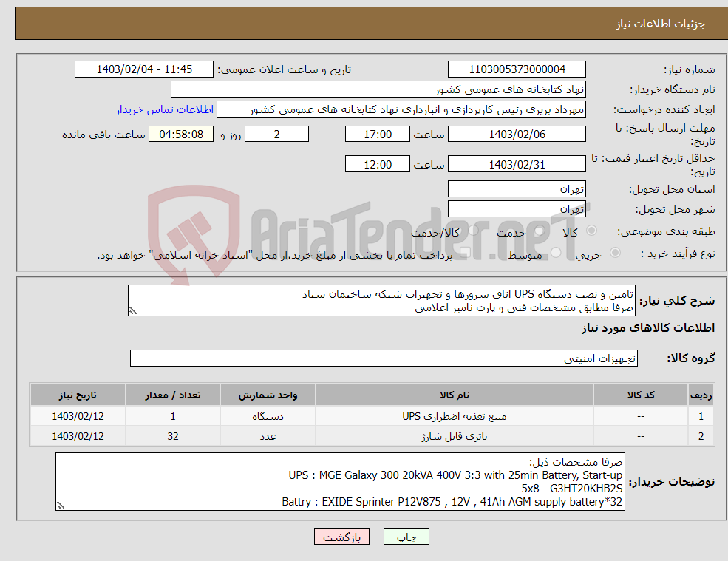This screenshot has height=561, width=728.
Task: Click the goods group field تجهیزات امنیتی
Action: coord(384,358)
